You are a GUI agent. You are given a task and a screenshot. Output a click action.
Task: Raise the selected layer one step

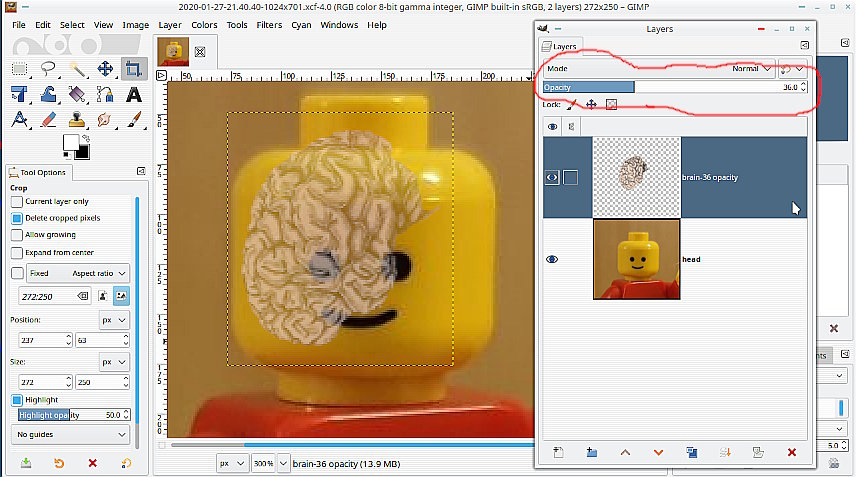tap(625, 452)
